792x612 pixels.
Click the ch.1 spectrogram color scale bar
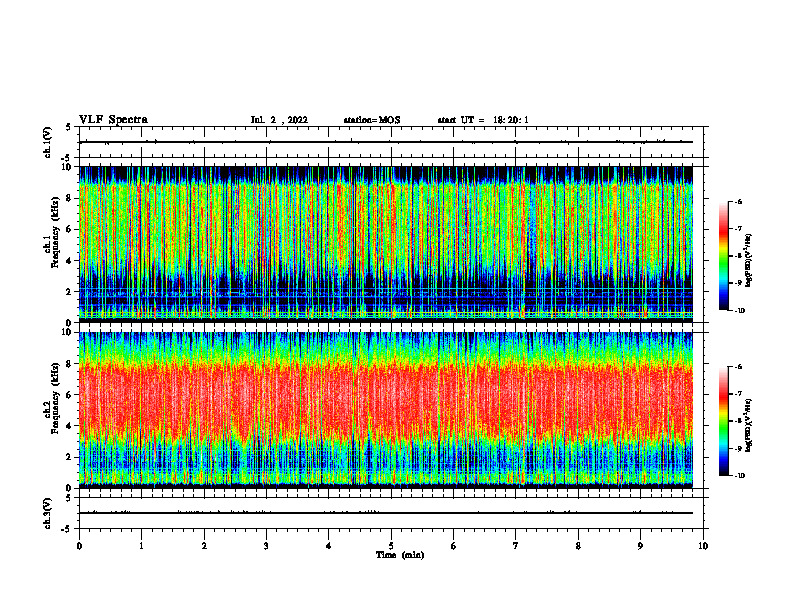pyautogui.click(x=723, y=256)
